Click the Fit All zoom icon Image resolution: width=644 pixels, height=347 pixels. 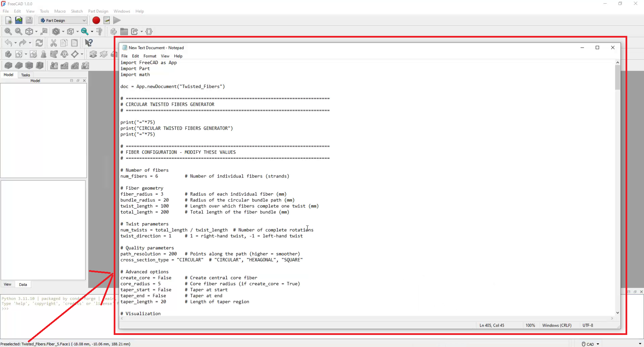(8, 32)
